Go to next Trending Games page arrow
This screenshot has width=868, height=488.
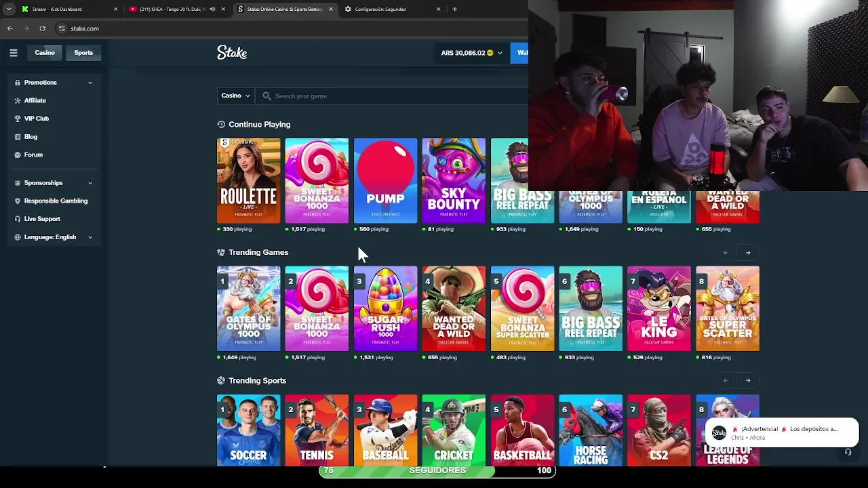[748, 253]
